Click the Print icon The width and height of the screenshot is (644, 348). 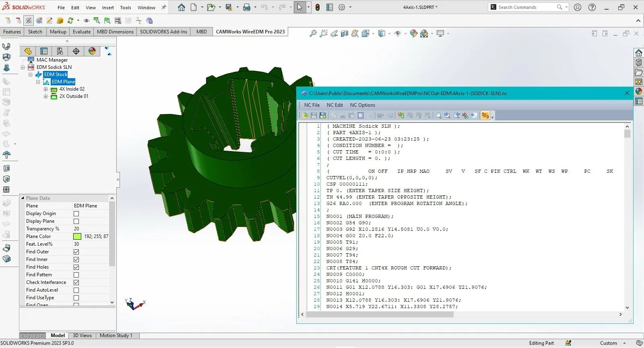tap(247, 7)
